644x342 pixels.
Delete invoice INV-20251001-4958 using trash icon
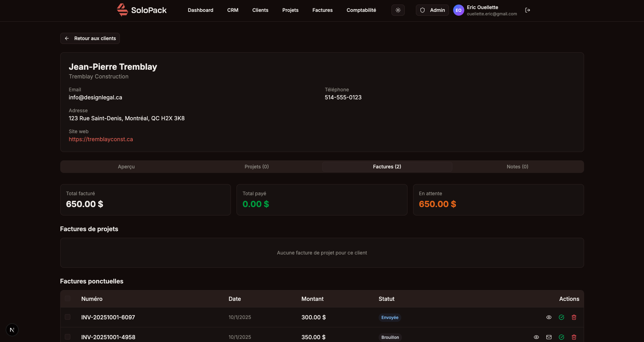pyautogui.click(x=574, y=337)
